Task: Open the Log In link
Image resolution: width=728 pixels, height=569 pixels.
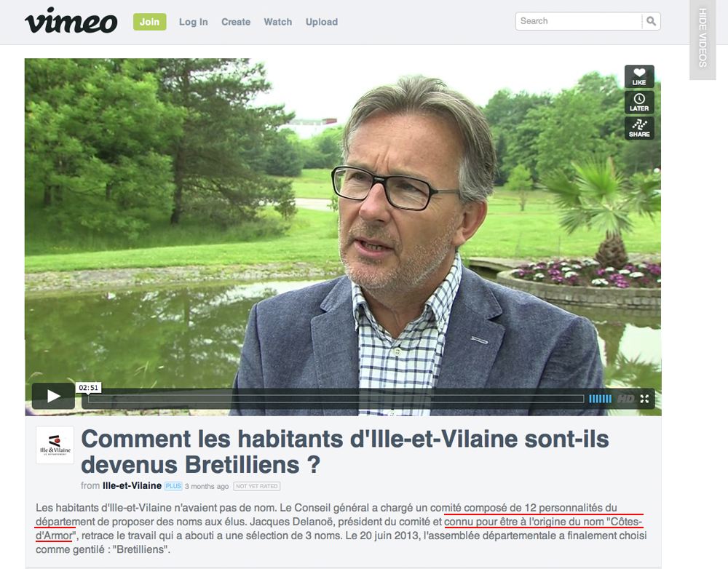Action: [193, 22]
